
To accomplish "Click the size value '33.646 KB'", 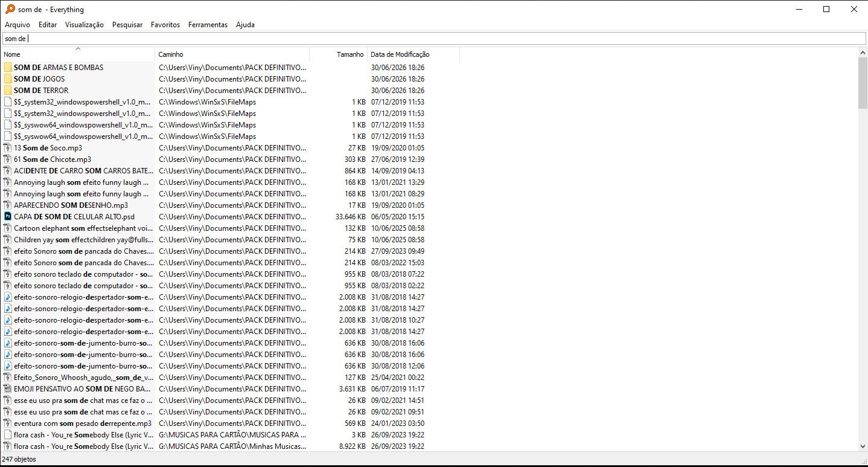I will (x=350, y=217).
